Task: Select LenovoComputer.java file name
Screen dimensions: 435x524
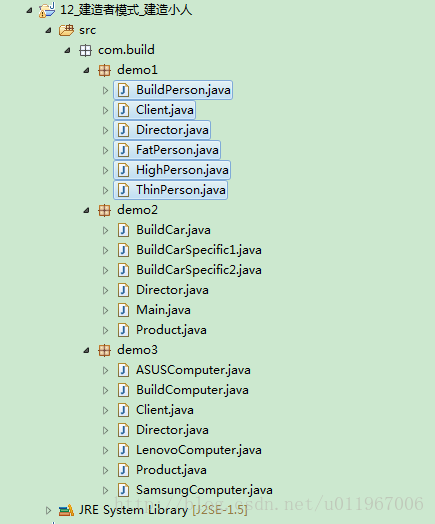Action: [199, 450]
